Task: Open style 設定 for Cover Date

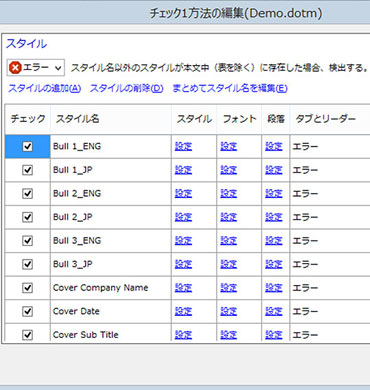Action: click(x=183, y=311)
